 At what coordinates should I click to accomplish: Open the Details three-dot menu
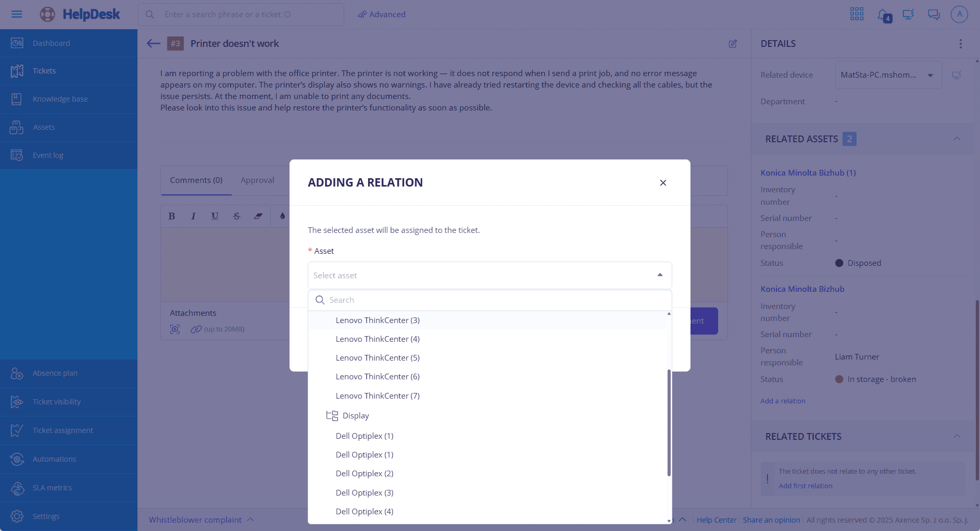pos(961,44)
